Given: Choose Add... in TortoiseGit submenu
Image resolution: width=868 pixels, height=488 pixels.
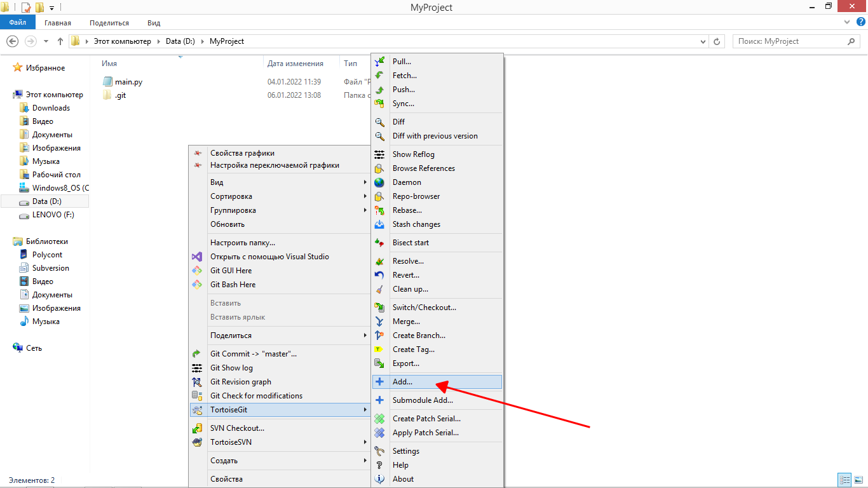Looking at the screenshot, I should click(437, 382).
